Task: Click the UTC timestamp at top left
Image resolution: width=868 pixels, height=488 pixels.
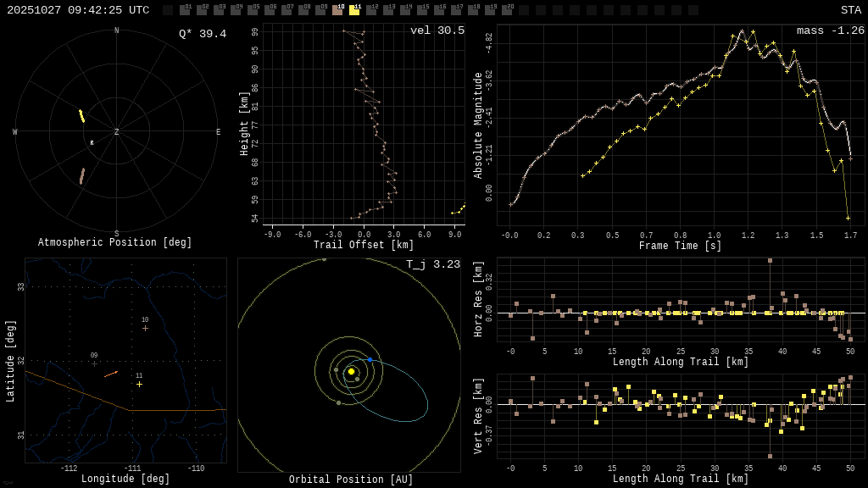Action: (x=78, y=10)
